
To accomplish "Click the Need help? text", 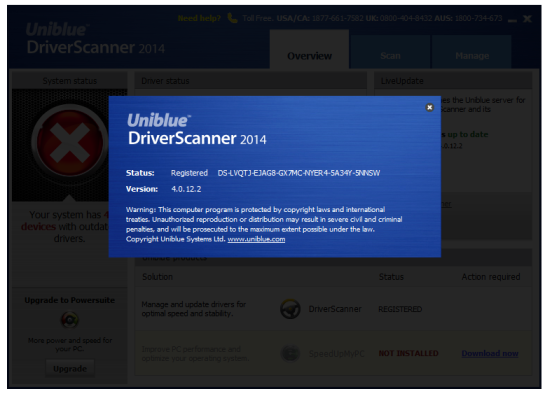I will [199, 18].
